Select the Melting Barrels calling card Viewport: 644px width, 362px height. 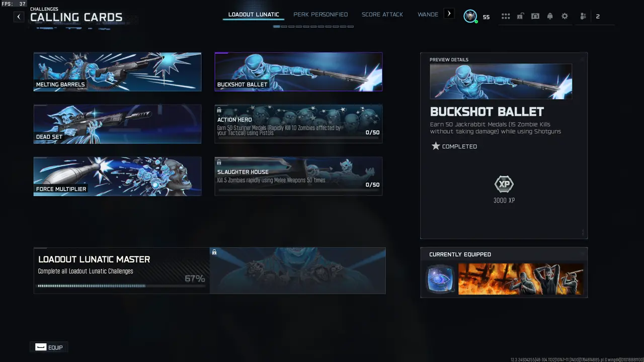coord(117,72)
